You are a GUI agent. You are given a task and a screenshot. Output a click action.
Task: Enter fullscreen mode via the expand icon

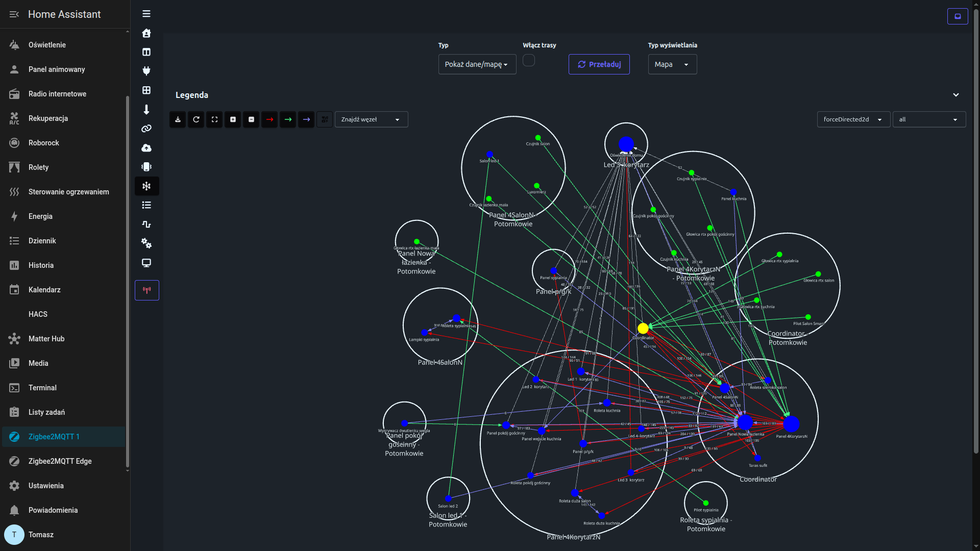click(214, 119)
